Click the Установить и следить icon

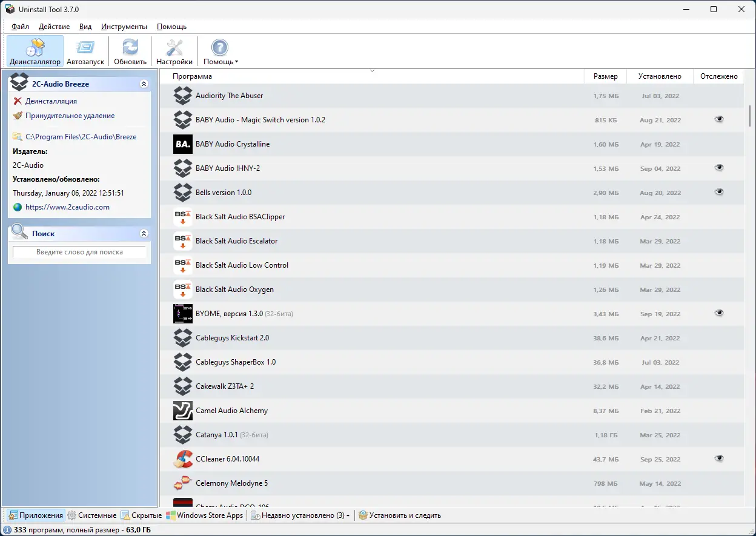point(362,515)
